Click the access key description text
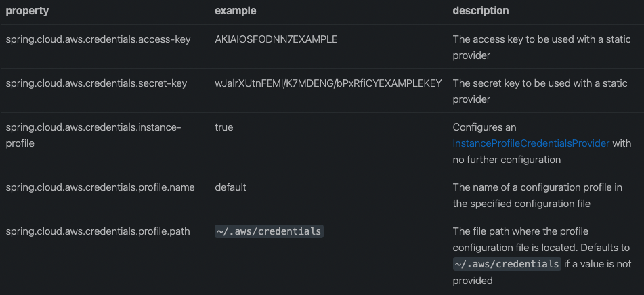Screen dimensions: 644x295 pyautogui.click(x=540, y=47)
